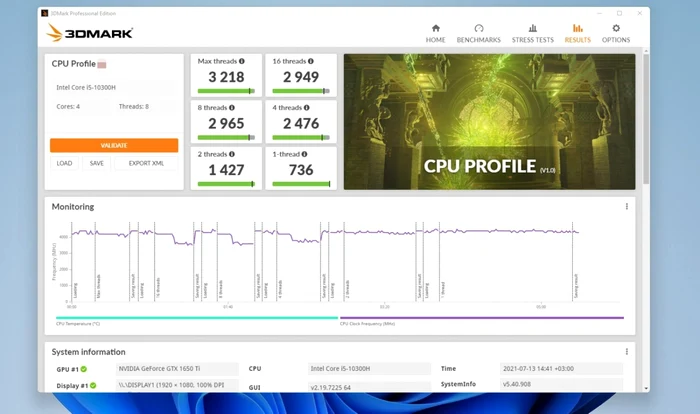700x414 pixels.
Task: Click the 3DMark logo
Action: (x=90, y=33)
